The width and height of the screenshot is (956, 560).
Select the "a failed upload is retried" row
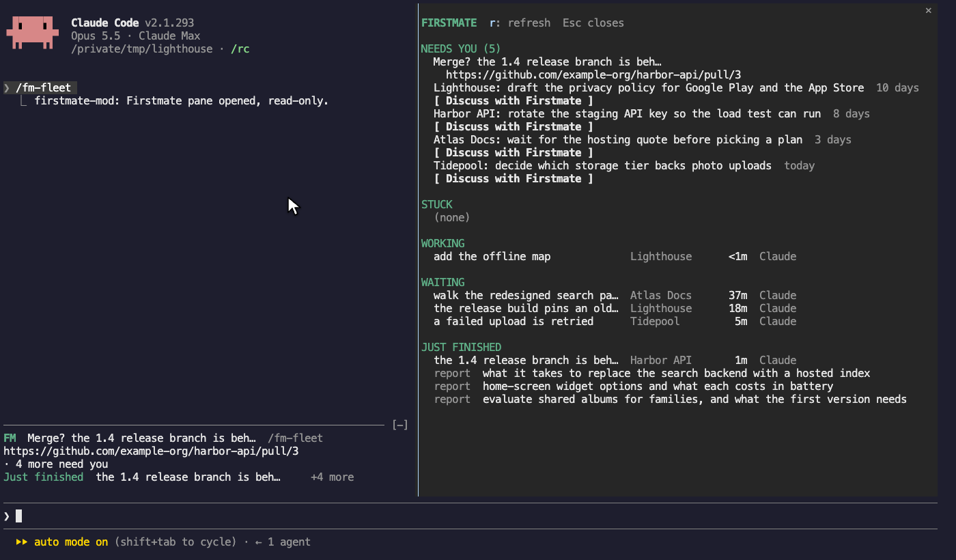coord(615,321)
